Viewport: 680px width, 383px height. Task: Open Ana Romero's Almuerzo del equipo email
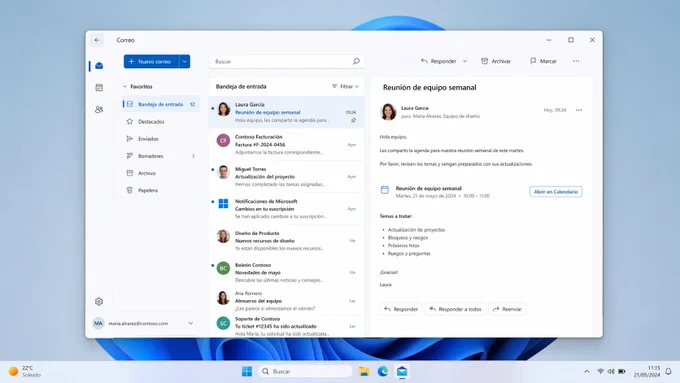tap(286, 301)
